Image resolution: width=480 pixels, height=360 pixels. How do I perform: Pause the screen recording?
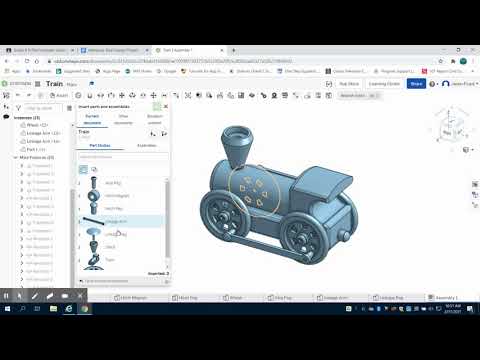6,296
